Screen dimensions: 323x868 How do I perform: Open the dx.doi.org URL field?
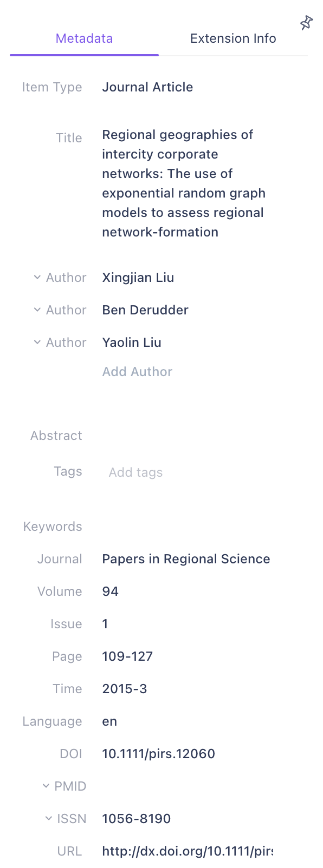tap(187, 851)
